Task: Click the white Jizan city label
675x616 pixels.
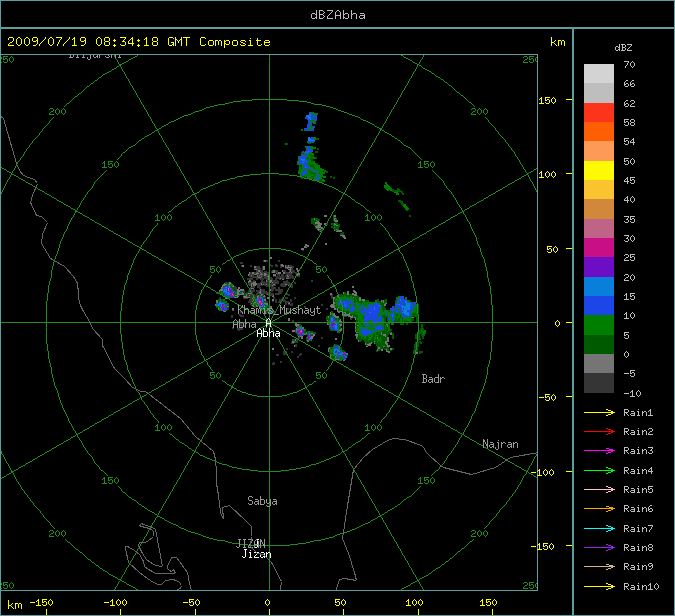Action: pyautogui.click(x=257, y=554)
